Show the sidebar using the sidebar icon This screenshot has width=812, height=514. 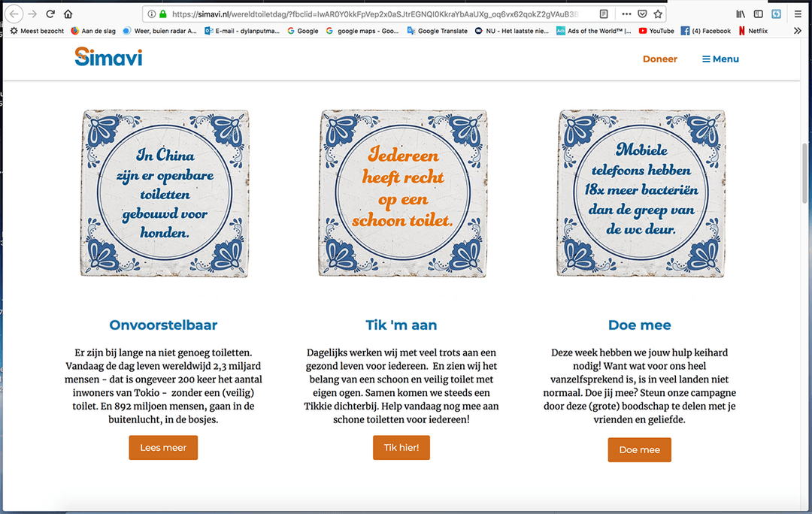tap(759, 14)
